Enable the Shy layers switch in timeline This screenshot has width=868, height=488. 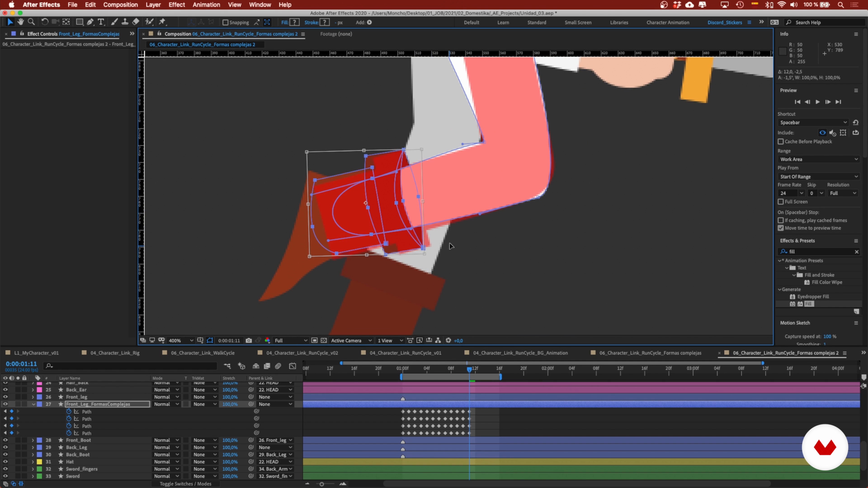[256, 366]
